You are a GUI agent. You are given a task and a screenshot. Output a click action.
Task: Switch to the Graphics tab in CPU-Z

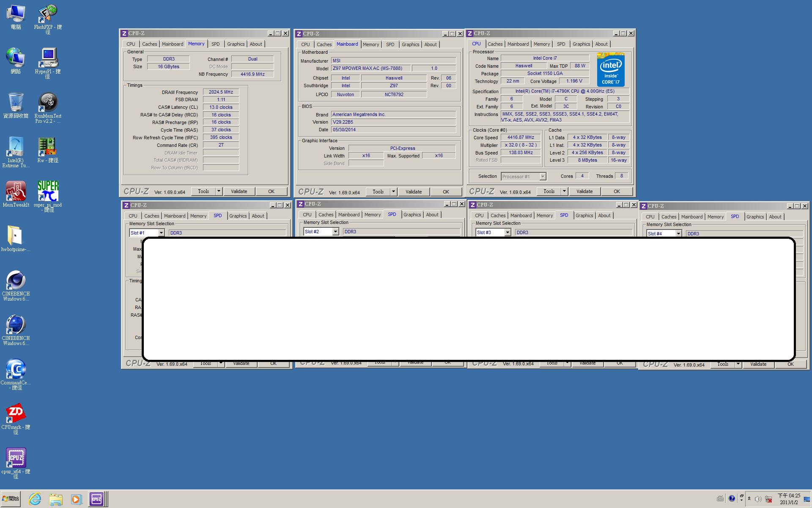coord(581,44)
